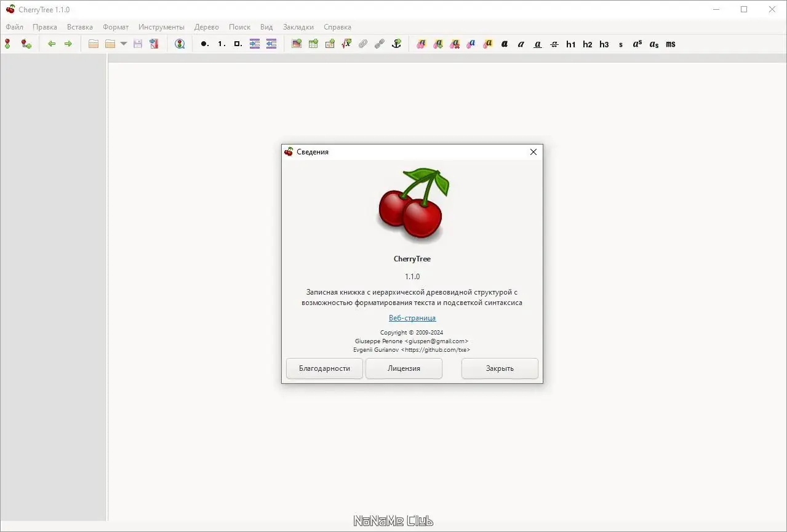Open the Файл menu
This screenshot has height=532, width=787.
click(x=15, y=27)
